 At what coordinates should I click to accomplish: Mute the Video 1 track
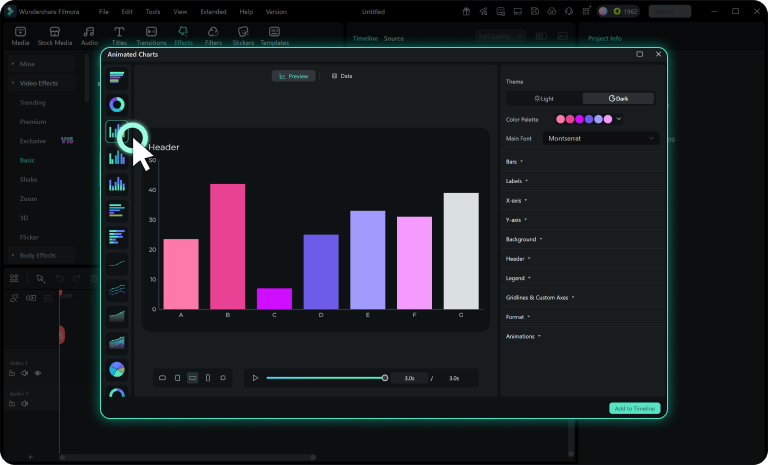24,373
